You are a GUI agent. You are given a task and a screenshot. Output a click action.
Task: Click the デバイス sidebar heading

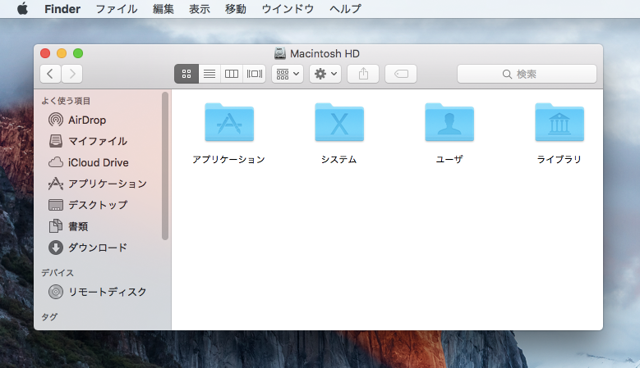tap(58, 273)
